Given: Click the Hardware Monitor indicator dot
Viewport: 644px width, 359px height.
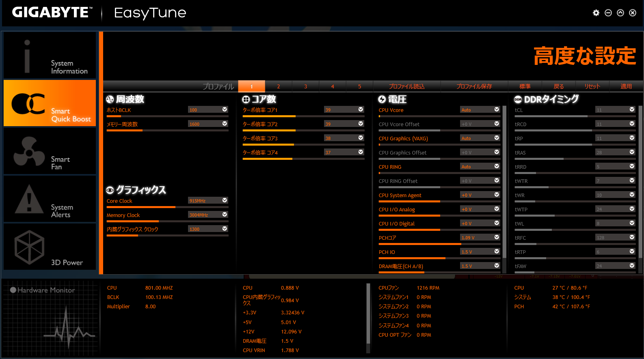Looking at the screenshot, I should click(13, 290).
